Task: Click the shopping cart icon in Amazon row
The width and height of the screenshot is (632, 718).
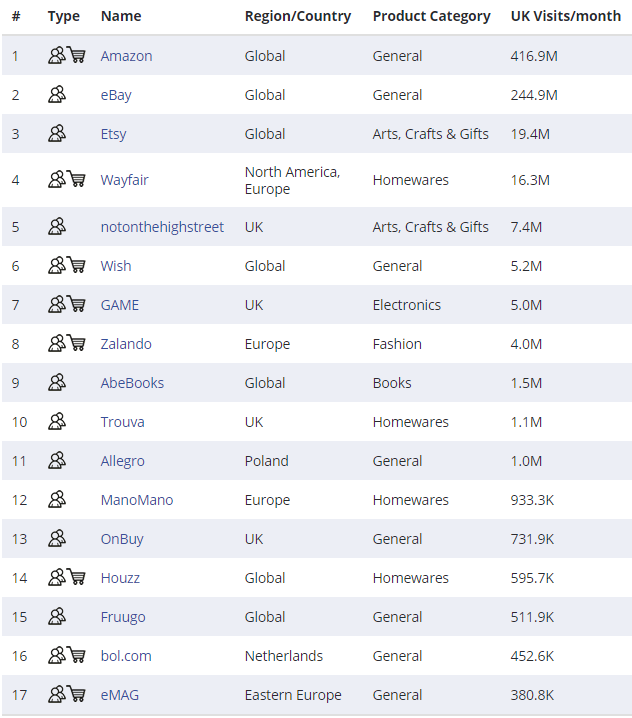Action: click(76, 56)
